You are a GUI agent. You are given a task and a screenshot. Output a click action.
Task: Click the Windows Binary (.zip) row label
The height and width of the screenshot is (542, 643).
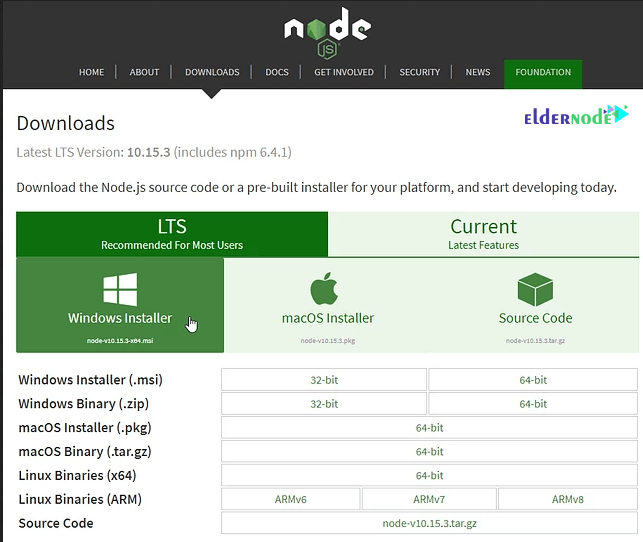point(84,404)
